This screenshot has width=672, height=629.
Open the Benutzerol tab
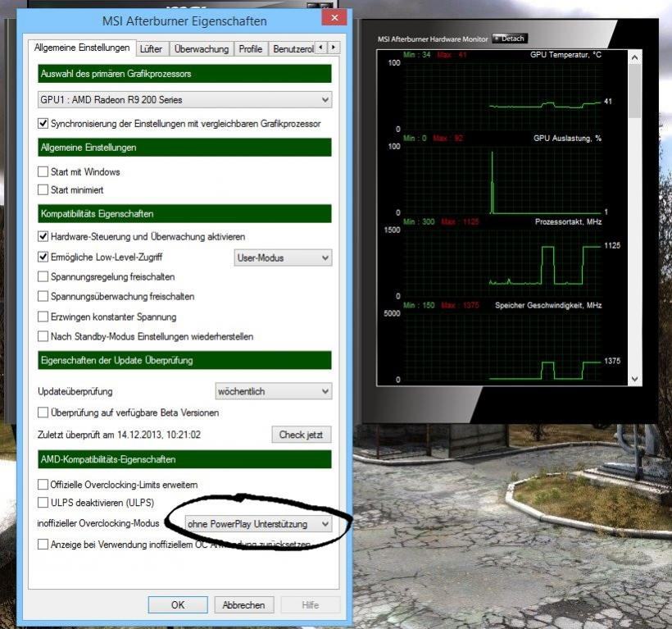point(293,49)
